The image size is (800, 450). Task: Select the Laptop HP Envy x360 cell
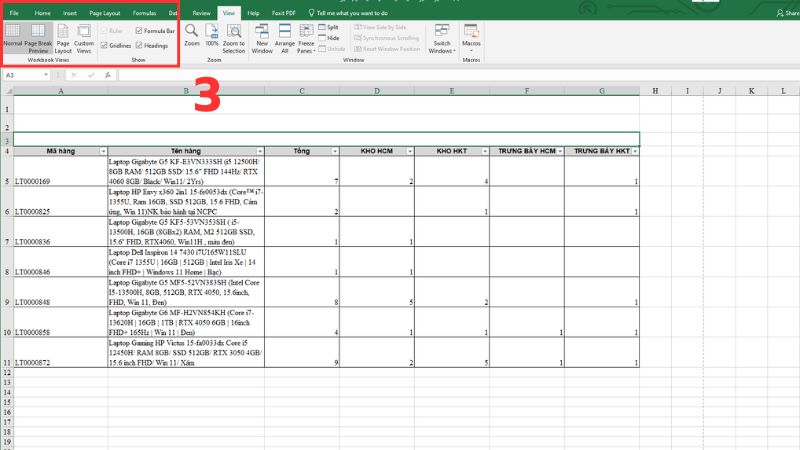[x=186, y=201]
